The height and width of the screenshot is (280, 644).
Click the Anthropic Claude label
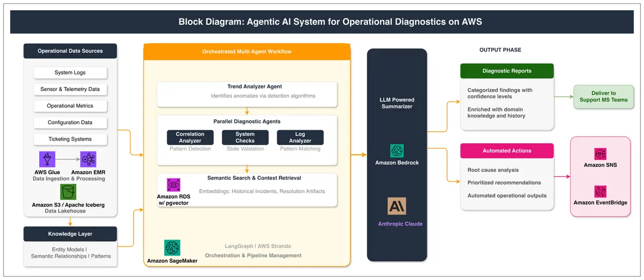(x=400, y=224)
